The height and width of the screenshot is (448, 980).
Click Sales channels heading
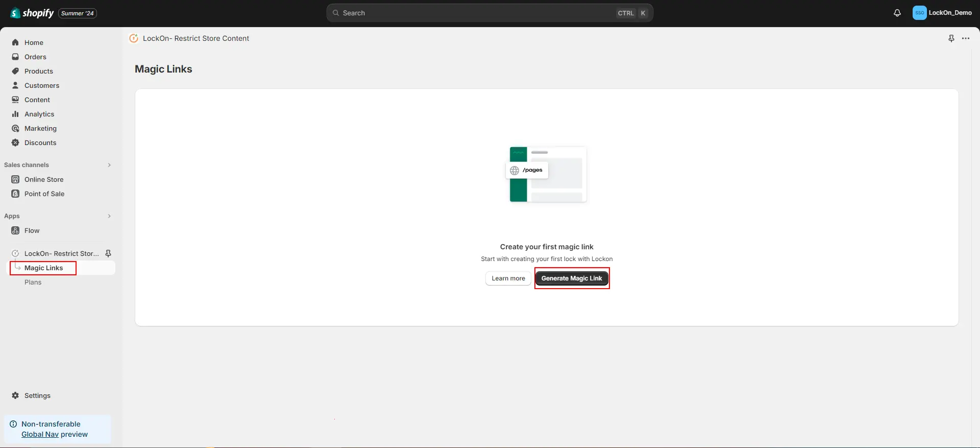pos(27,165)
